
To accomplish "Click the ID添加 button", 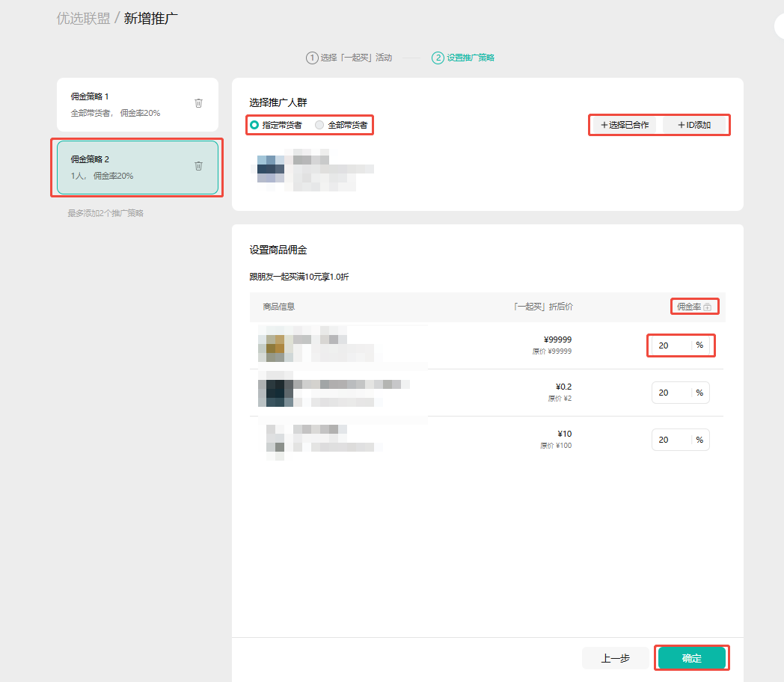I will tap(693, 125).
